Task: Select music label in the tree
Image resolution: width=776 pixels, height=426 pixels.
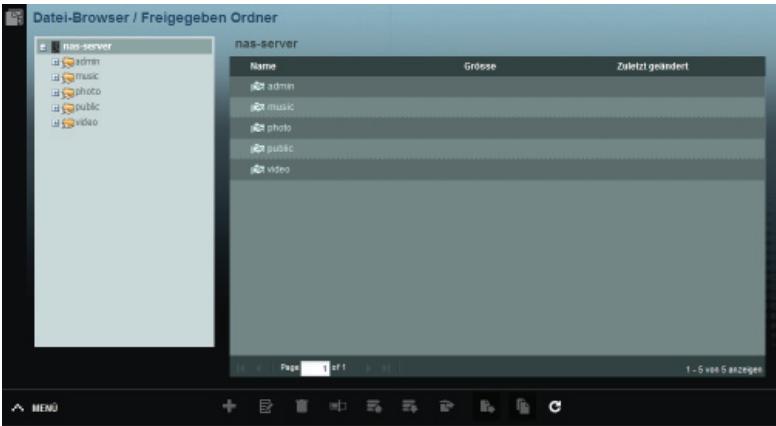Action: click(87, 76)
